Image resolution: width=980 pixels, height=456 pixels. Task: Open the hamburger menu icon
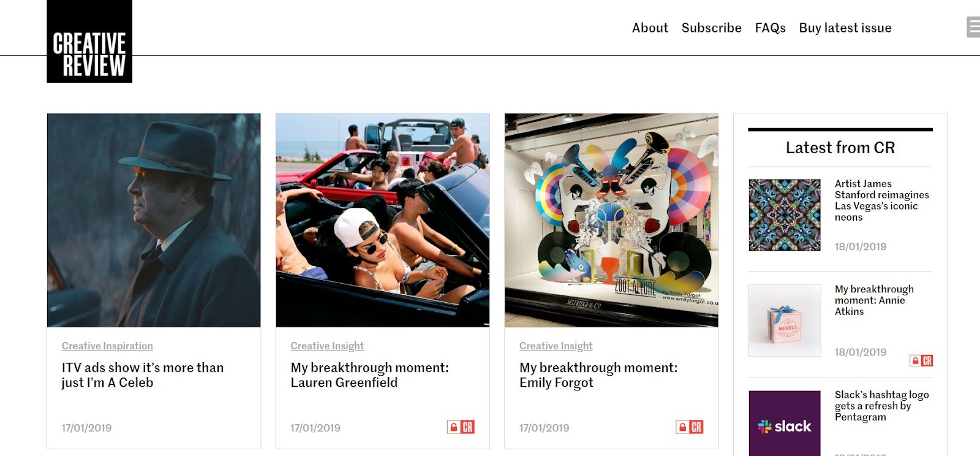tap(973, 28)
